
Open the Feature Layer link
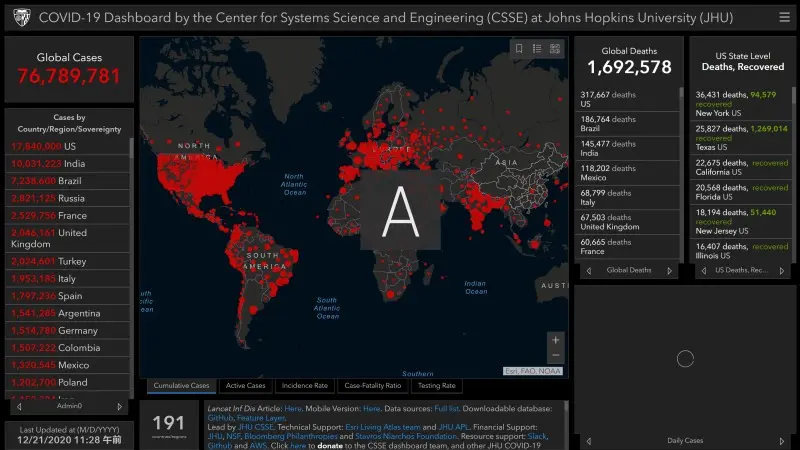tap(260, 418)
